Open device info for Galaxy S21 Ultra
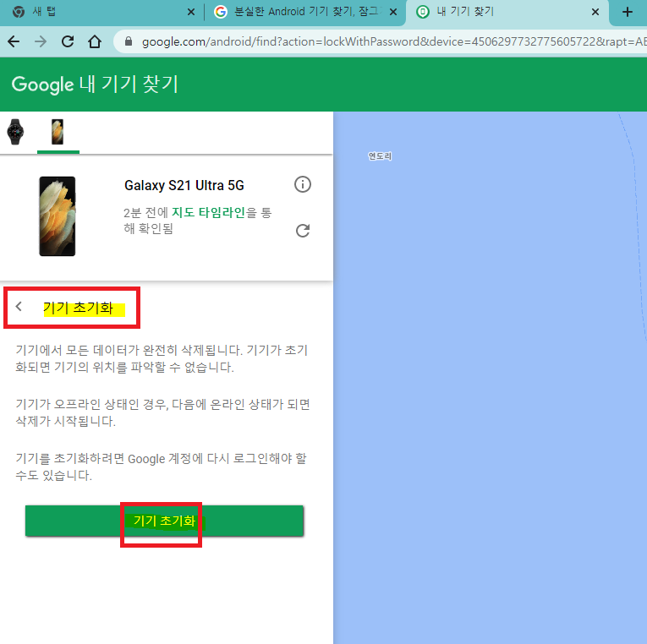The height and width of the screenshot is (644, 647). pos(303,184)
